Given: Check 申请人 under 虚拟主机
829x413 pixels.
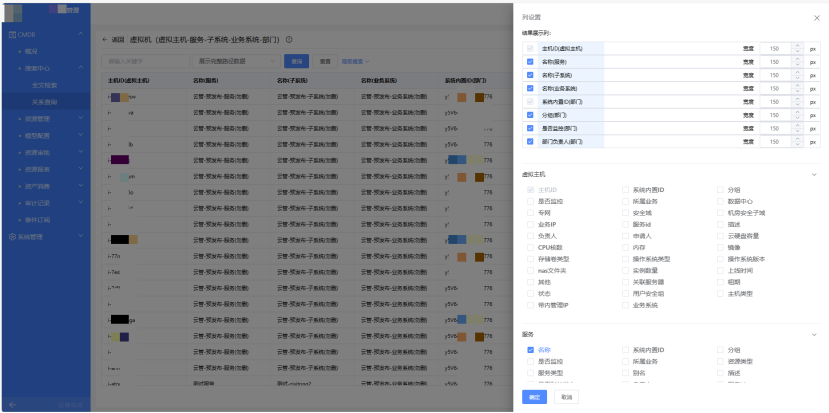Looking at the screenshot, I should click(625, 236).
